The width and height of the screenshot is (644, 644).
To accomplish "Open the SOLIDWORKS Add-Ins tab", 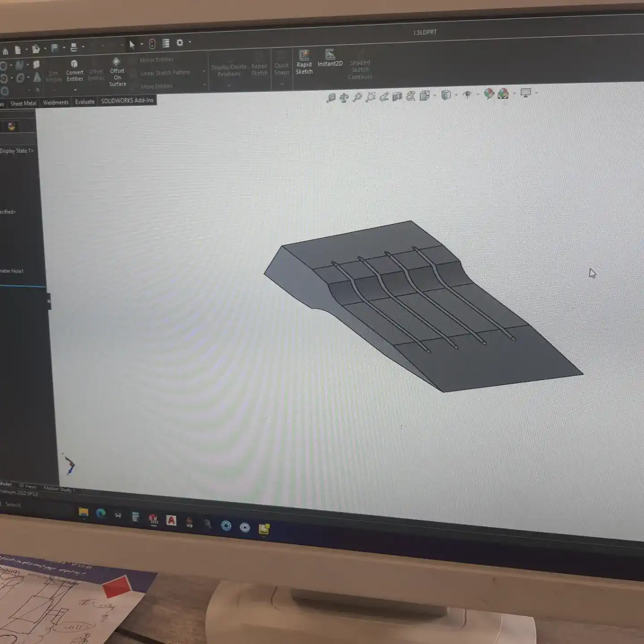I will pyautogui.click(x=127, y=101).
